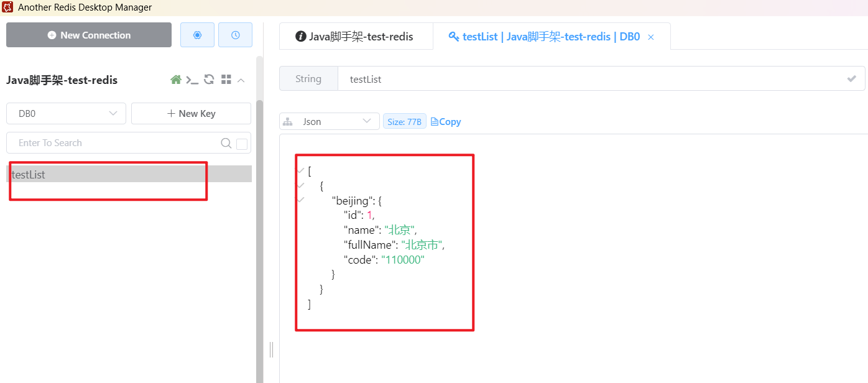Click the sidebar vertical scrollbar
The width and height of the screenshot is (868, 383).
coord(259,241)
